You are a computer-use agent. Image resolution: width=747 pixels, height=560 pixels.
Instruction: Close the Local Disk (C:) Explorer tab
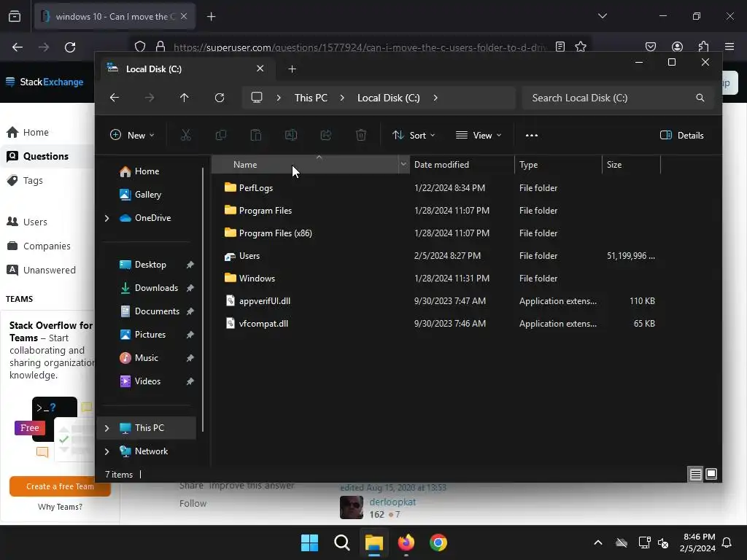(260, 69)
